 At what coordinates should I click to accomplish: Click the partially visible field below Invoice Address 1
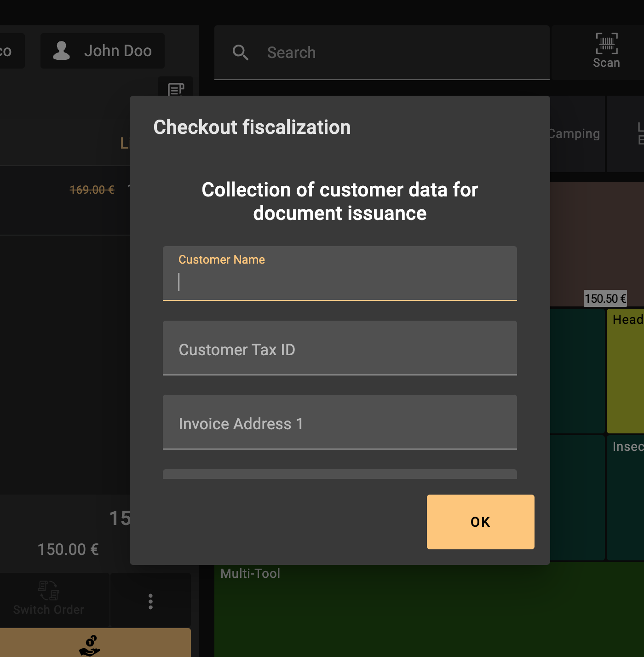(x=339, y=474)
